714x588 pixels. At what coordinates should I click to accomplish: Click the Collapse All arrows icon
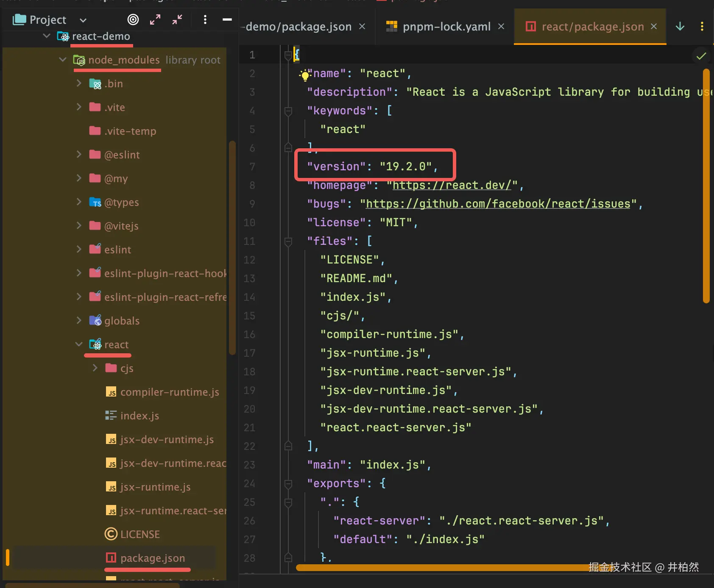pos(177,19)
